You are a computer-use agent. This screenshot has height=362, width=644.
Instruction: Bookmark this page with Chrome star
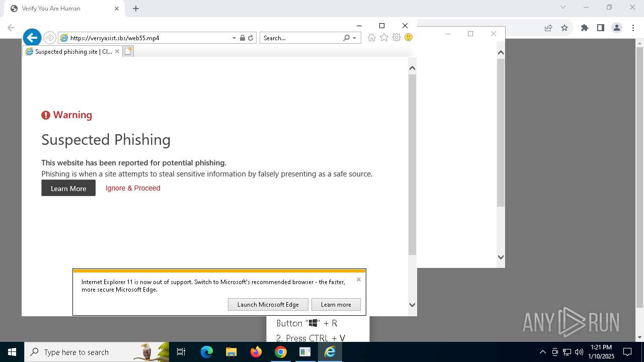pos(565,28)
